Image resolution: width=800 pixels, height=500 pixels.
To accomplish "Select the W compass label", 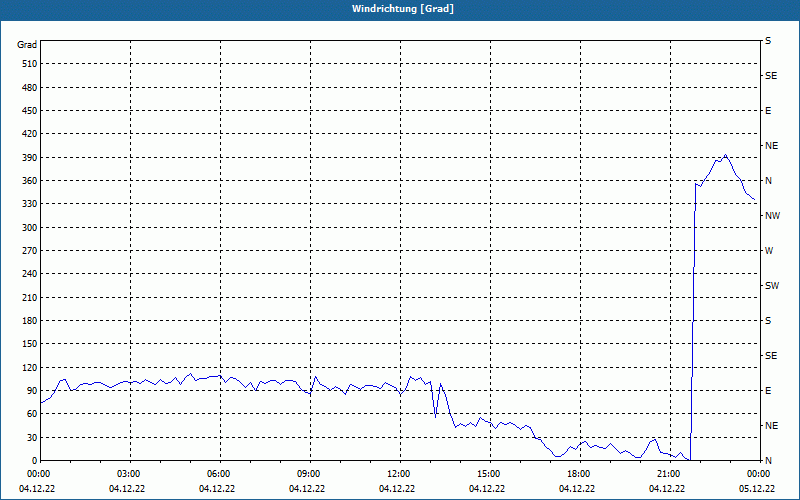I will 769,251.
